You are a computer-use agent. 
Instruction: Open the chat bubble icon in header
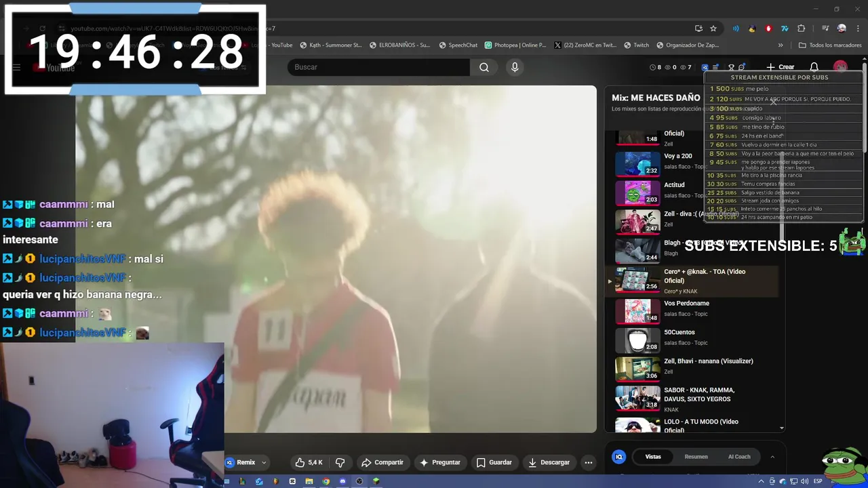742,67
